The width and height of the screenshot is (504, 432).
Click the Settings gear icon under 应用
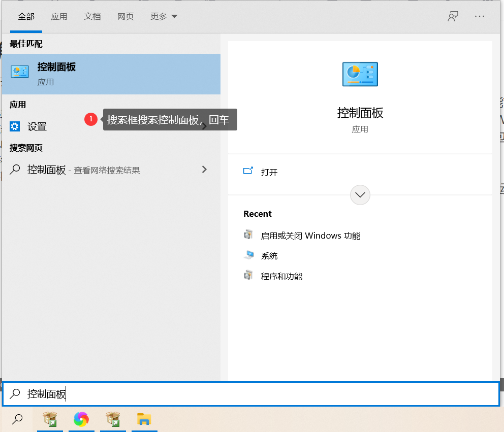point(15,126)
